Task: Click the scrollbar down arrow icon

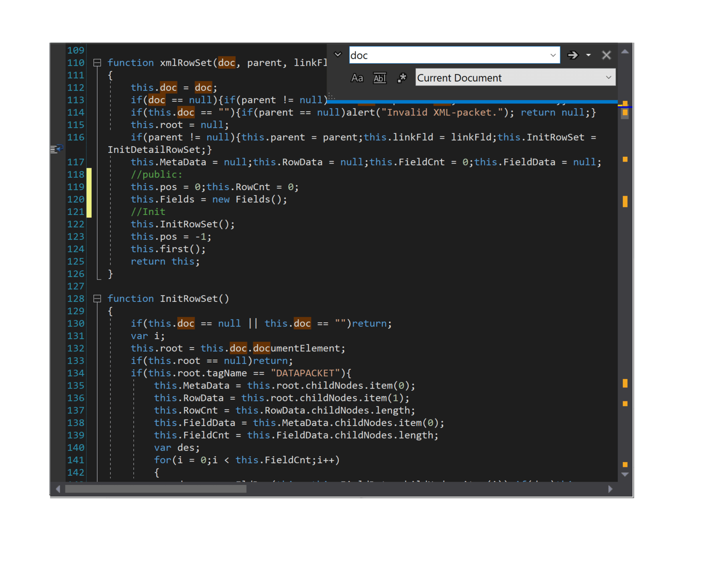Action: click(625, 475)
